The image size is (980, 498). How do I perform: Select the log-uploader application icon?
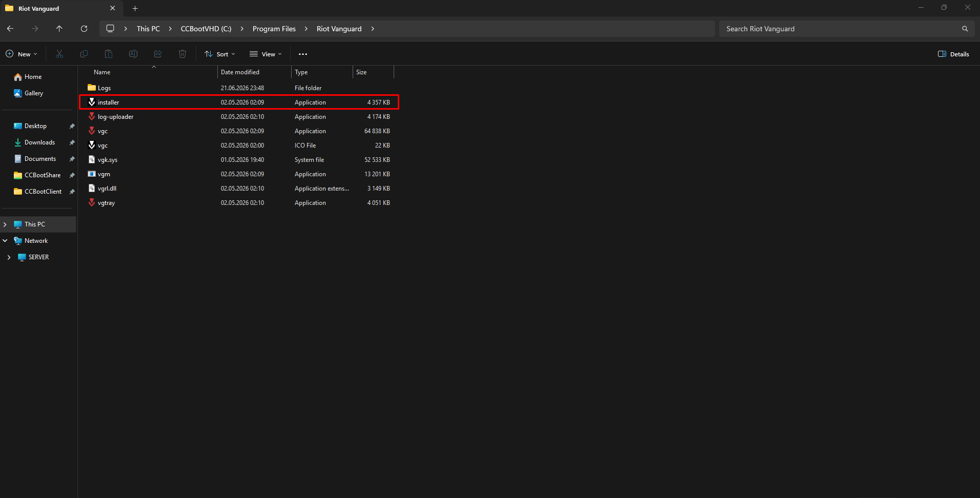click(92, 116)
